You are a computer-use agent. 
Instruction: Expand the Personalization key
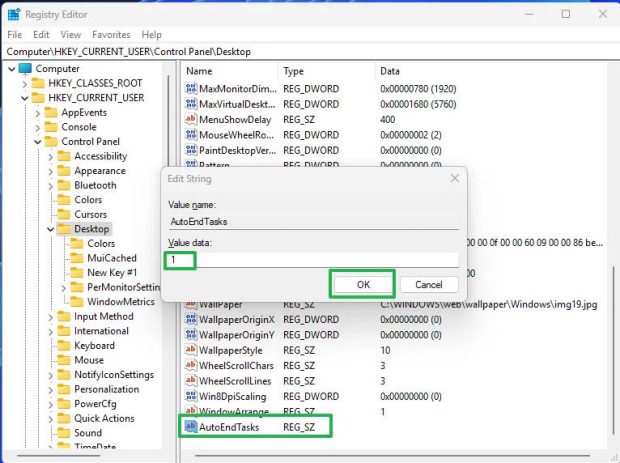[51, 390]
